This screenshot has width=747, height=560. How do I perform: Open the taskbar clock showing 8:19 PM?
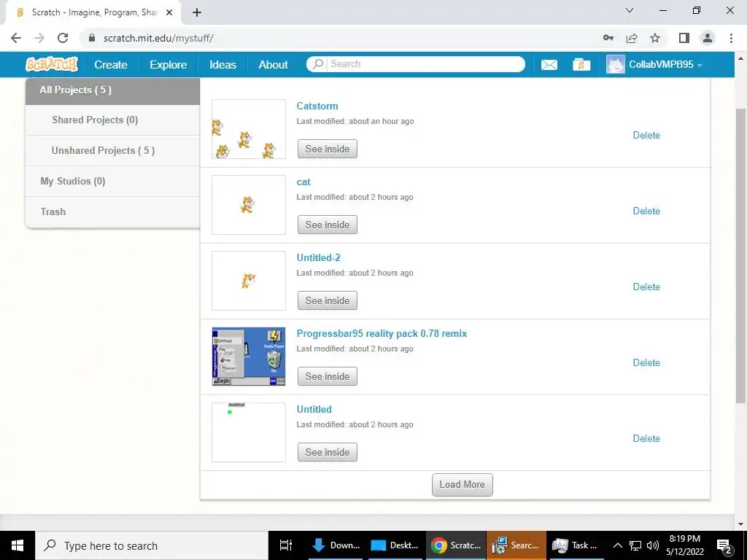[684, 545]
